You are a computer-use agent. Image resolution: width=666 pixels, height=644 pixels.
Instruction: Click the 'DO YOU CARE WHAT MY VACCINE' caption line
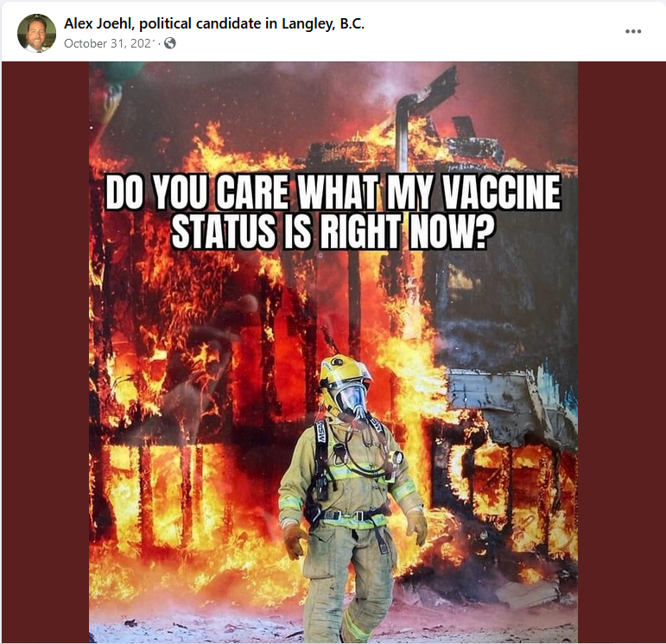point(333,193)
